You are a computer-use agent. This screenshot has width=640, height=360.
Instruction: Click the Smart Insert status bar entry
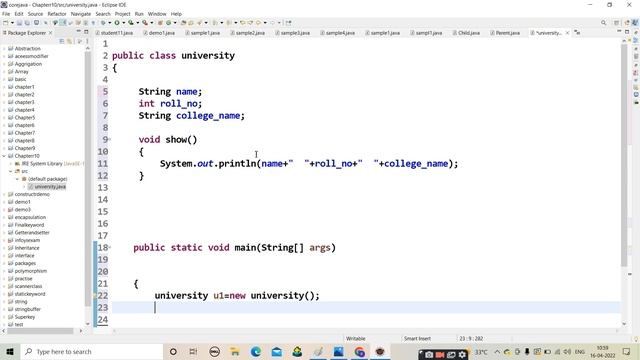pos(417,338)
